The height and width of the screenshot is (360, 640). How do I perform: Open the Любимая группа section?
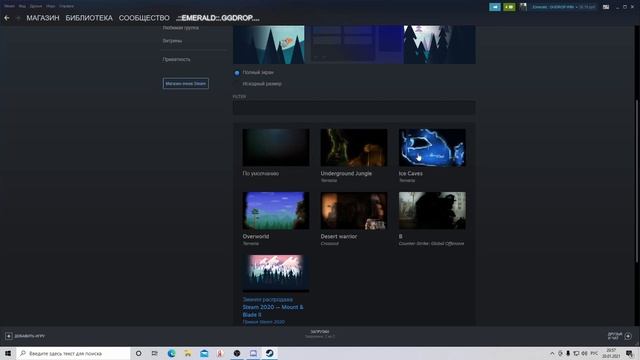point(180,28)
